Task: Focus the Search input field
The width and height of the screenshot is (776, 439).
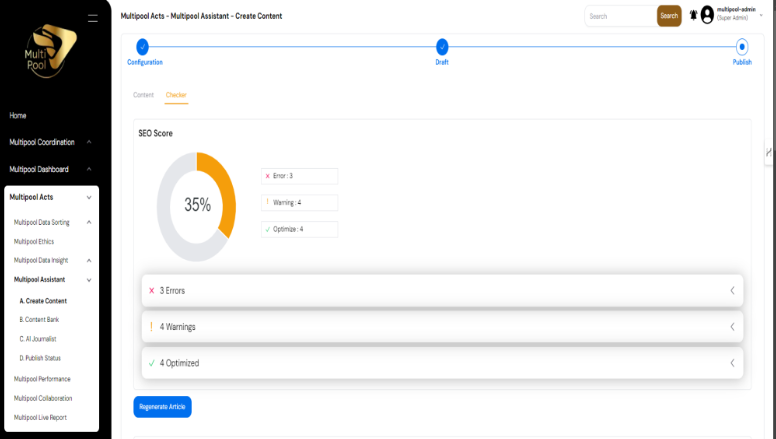Action: [x=621, y=16]
